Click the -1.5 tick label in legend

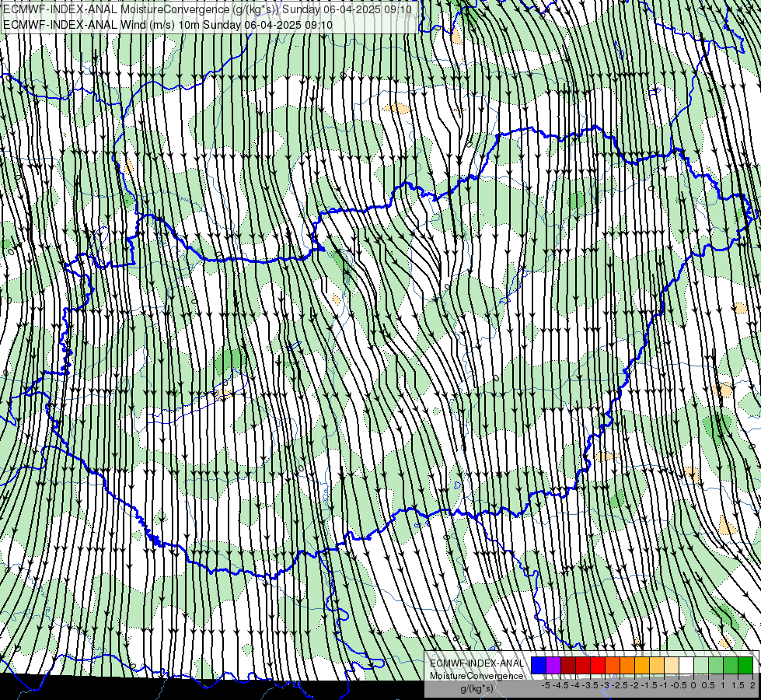(x=649, y=685)
